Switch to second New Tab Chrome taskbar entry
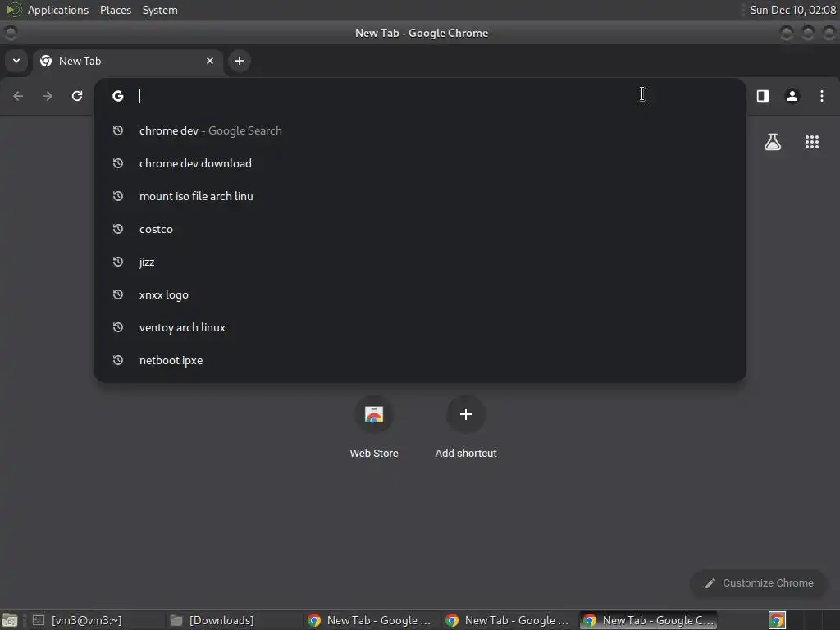The height and width of the screenshot is (630, 840). click(x=509, y=620)
